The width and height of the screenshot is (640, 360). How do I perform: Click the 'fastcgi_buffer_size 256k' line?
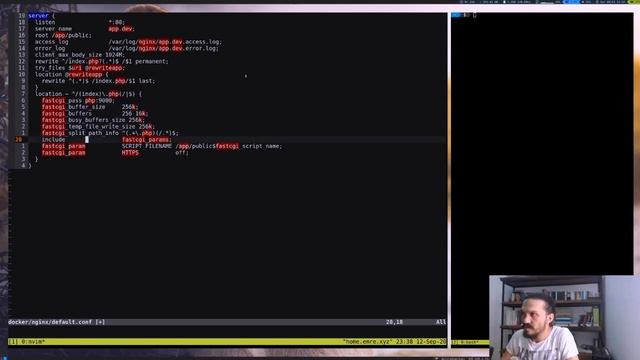90,107
